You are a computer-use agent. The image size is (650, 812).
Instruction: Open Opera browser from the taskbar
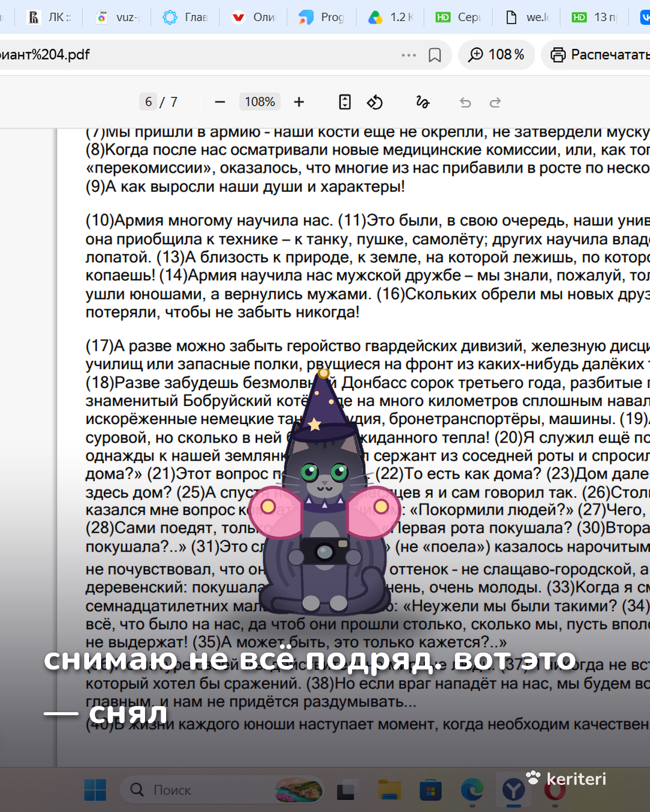pyautogui.click(x=554, y=790)
